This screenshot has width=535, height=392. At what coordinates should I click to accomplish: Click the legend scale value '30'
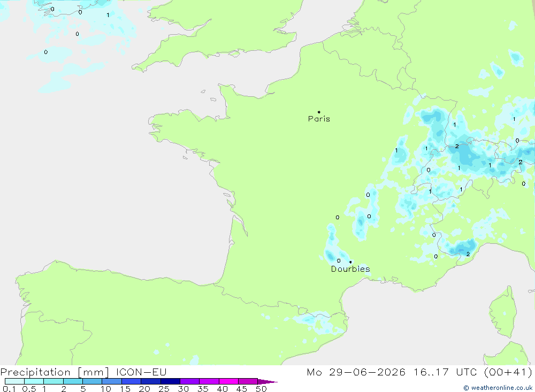tap(184, 389)
